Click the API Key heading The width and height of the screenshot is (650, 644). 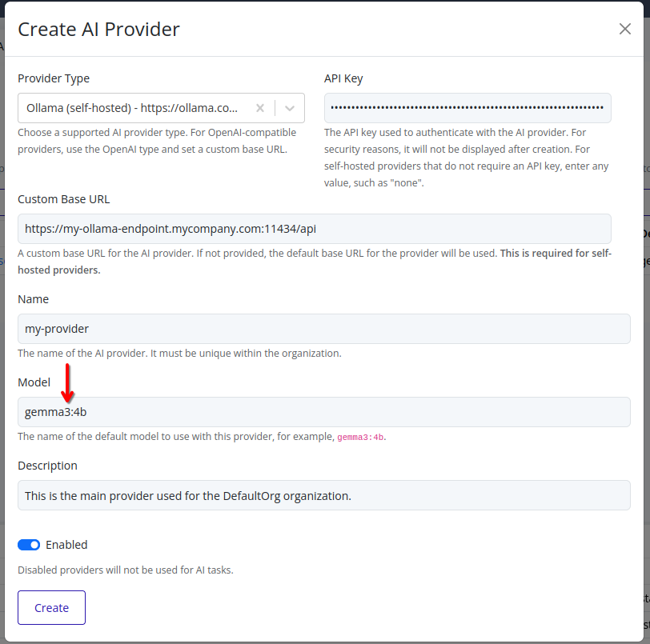pos(344,78)
